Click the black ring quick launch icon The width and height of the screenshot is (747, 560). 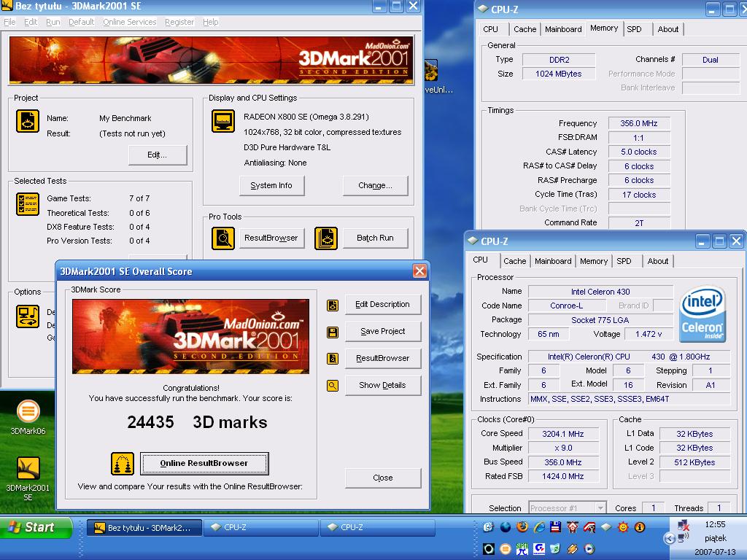[x=489, y=549]
